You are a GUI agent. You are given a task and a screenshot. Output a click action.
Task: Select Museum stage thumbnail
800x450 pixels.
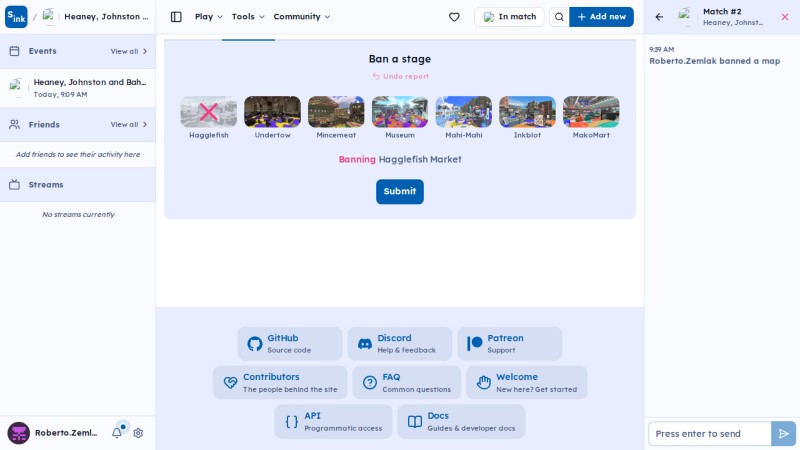[x=400, y=112]
